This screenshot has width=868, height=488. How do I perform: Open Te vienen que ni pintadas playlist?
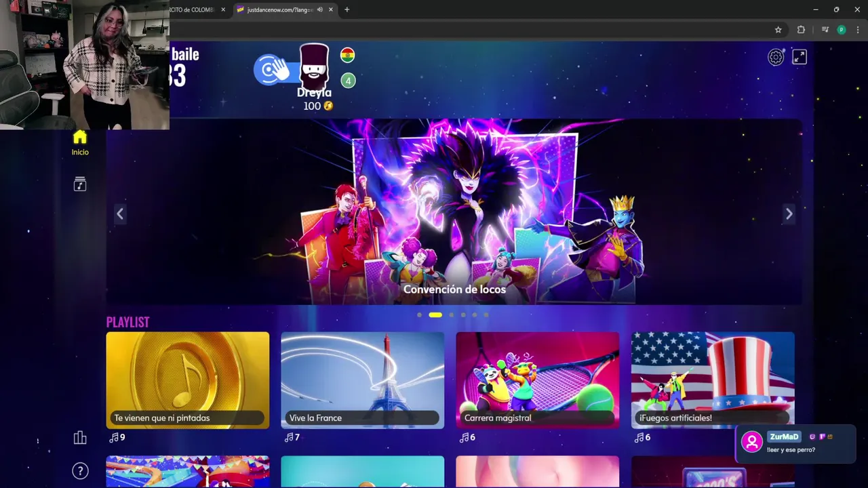(188, 380)
